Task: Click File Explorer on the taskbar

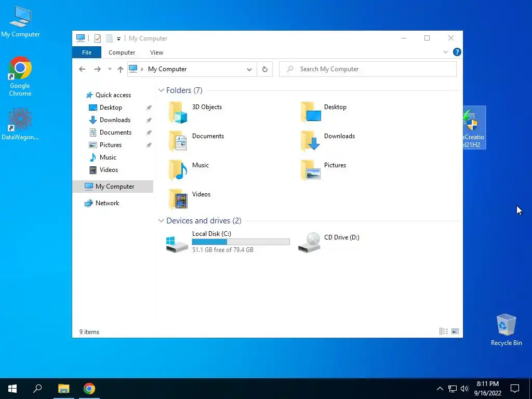Action: [63, 389]
